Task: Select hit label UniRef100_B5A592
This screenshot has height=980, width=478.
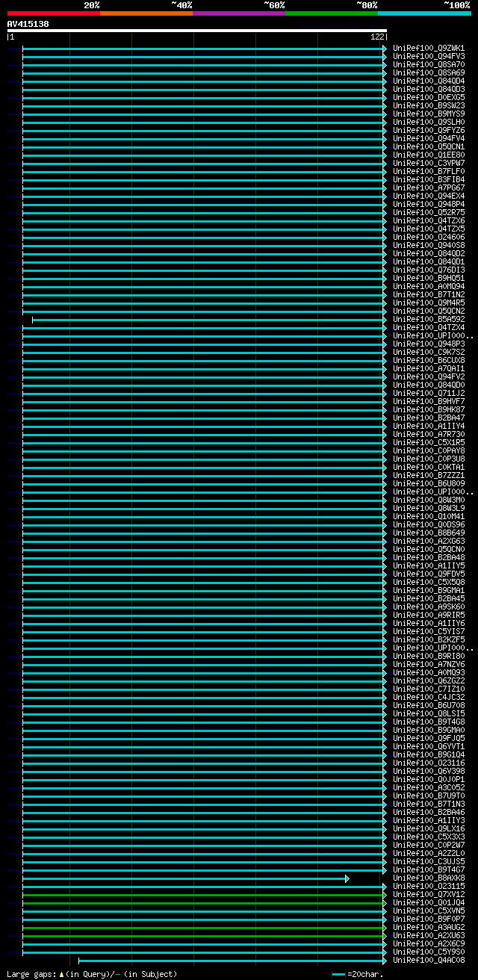Action: point(429,320)
